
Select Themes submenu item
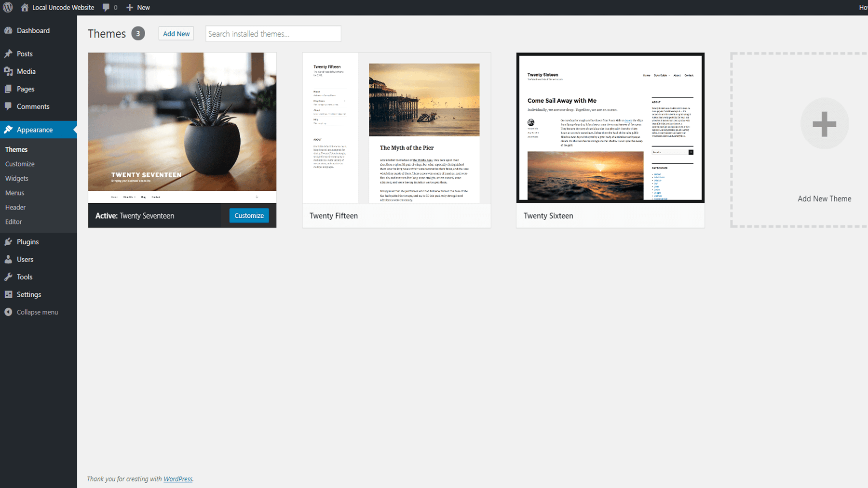click(x=16, y=149)
